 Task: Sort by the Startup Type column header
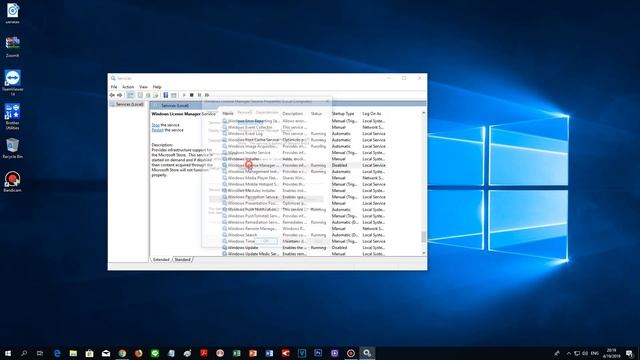pyautogui.click(x=343, y=113)
